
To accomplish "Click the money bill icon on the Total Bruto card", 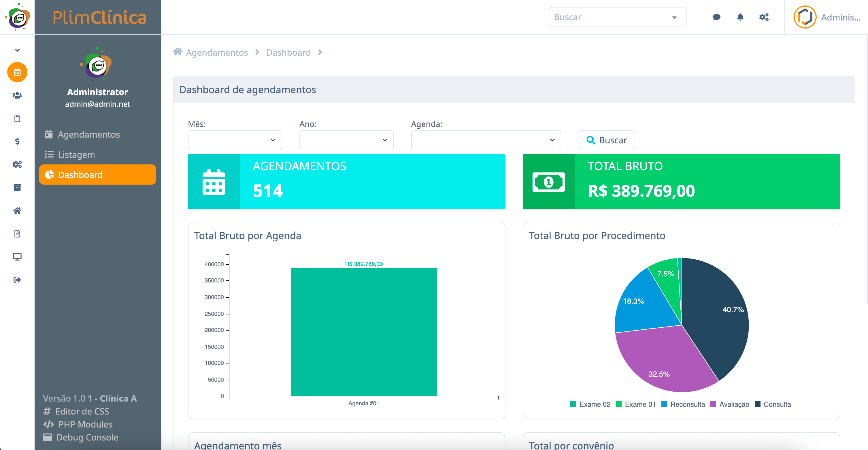I will 549,182.
